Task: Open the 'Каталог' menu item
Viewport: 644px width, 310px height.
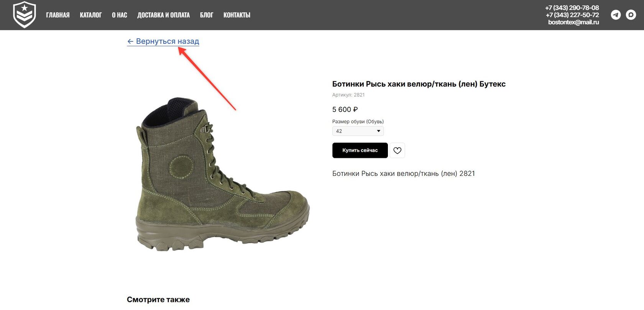Action: [91, 15]
